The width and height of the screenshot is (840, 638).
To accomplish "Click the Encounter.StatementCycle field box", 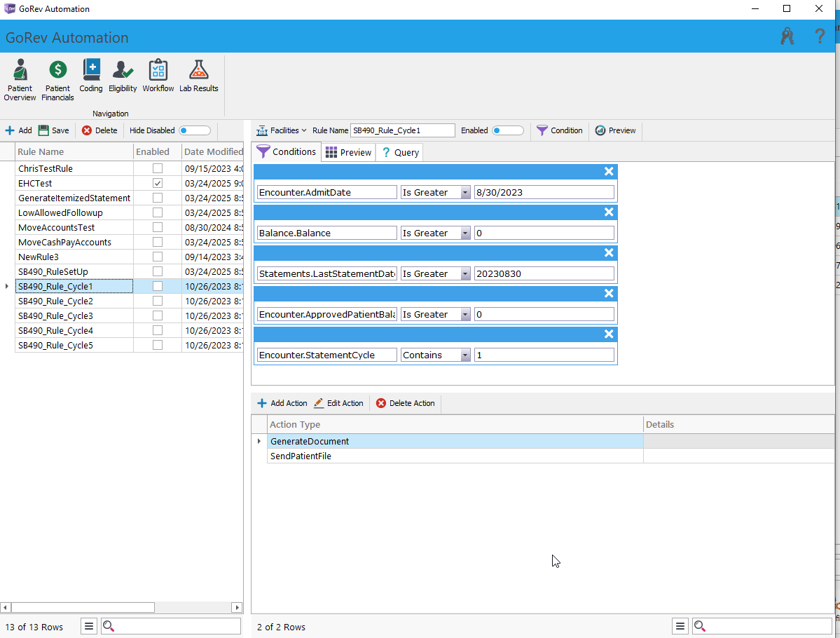I will tap(326, 355).
